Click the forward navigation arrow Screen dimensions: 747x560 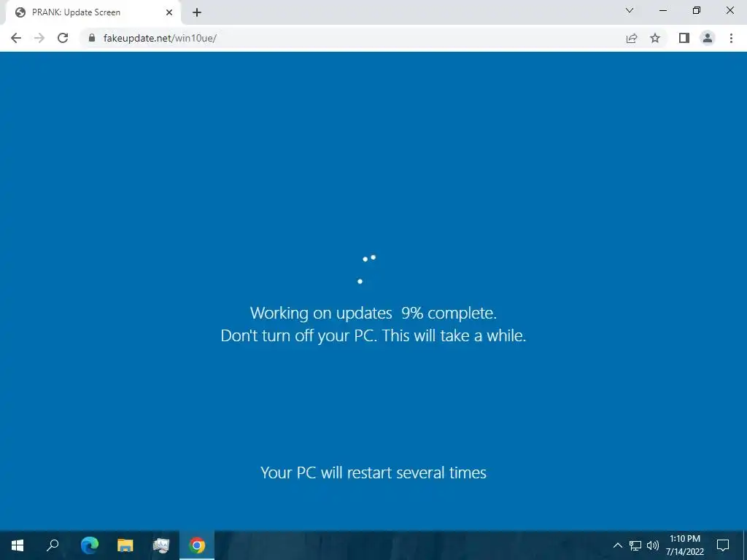click(39, 38)
